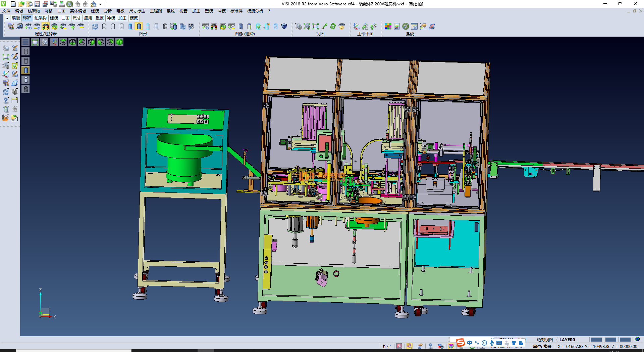Click the blue refresh graphics icon
The height and width of the screenshot is (352, 644).
[x=95, y=26]
